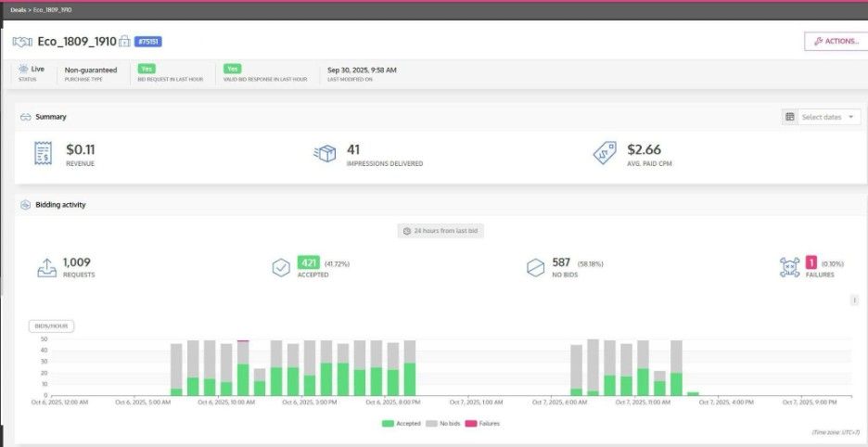Toggle the No bids legend series
The height and width of the screenshot is (447, 868).
(443, 424)
